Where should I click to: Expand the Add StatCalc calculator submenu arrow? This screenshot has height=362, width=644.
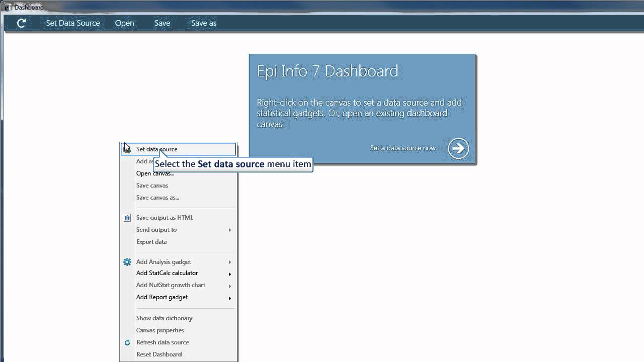point(230,274)
